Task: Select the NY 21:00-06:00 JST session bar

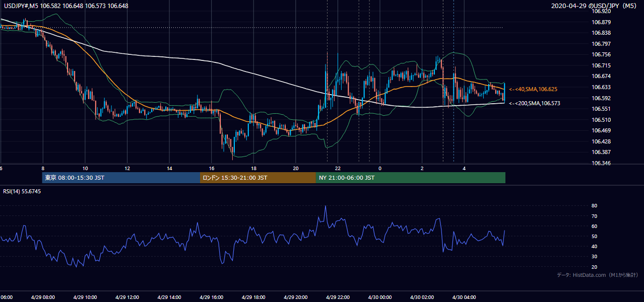Action: (411, 178)
